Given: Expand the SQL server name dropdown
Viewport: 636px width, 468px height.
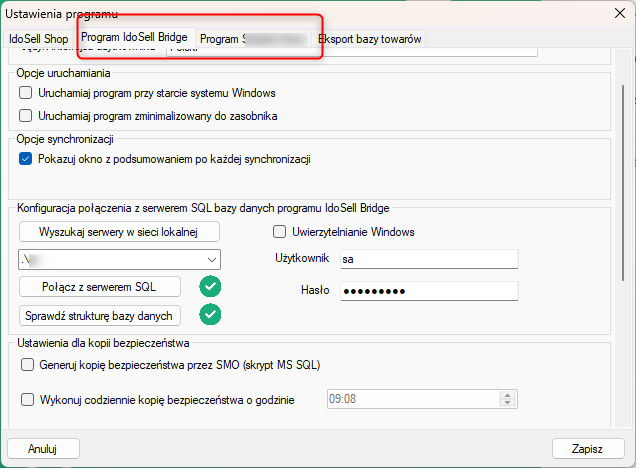Looking at the screenshot, I should 212,260.
